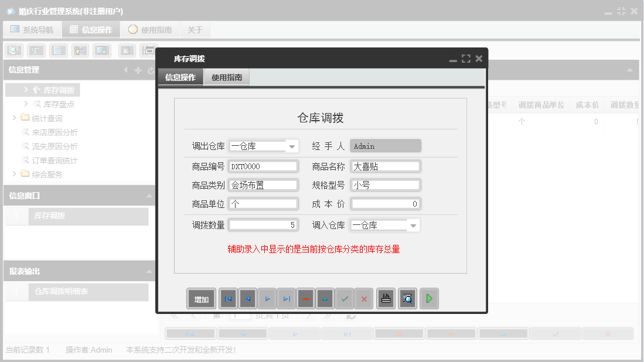Go to previous record using the blue arrow icon
This screenshot has width=644, height=362.
coord(247,298)
